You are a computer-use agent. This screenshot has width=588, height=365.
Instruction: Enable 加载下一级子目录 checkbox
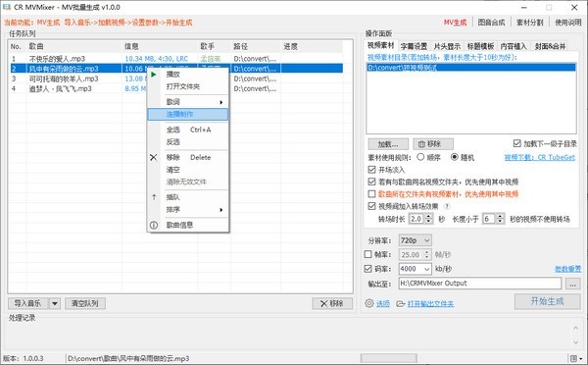(517, 143)
